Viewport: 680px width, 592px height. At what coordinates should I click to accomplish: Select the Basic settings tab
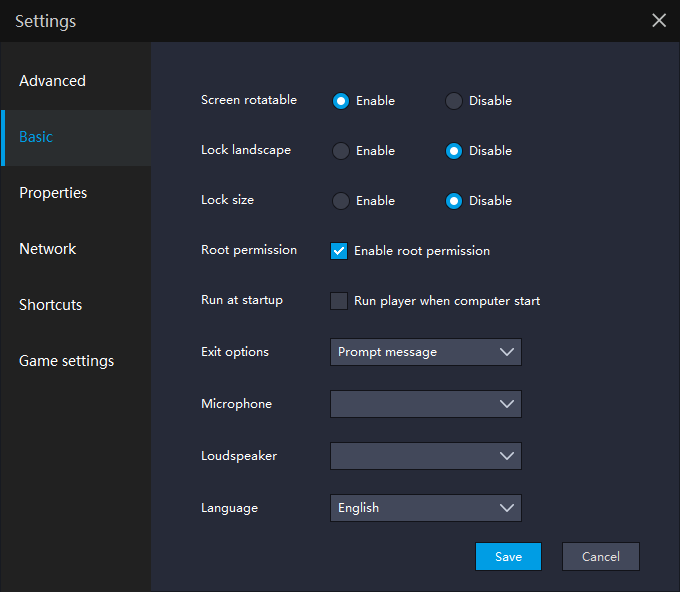pyautogui.click(x=37, y=137)
